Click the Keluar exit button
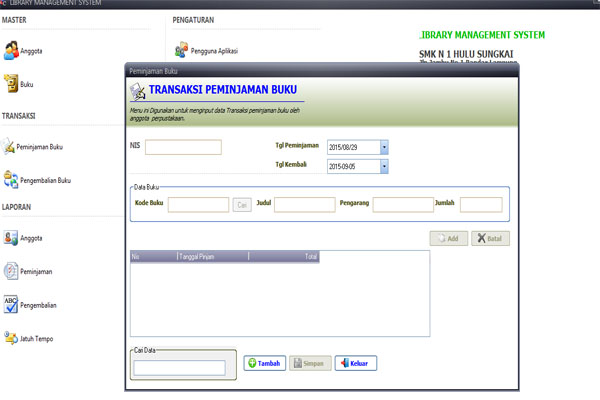 (355, 363)
